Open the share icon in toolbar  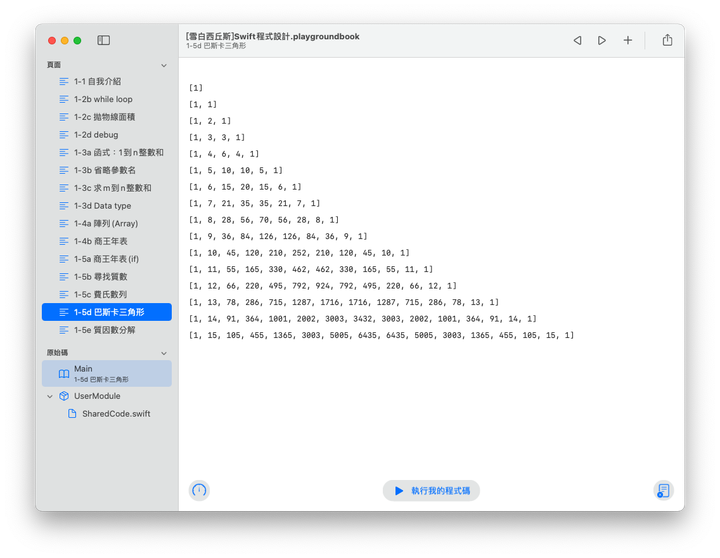[667, 40]
